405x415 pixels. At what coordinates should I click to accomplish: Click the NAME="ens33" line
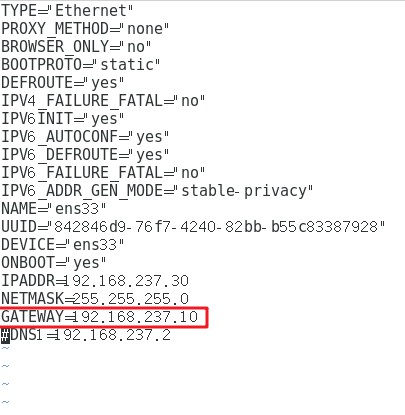(54, 208)
